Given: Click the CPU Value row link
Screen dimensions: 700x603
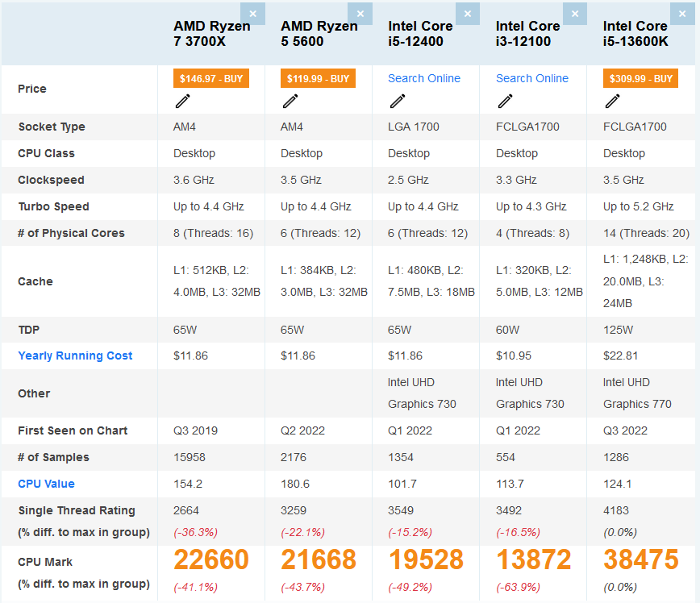Looking at the screenshot, I should click(x=46, y=484).
